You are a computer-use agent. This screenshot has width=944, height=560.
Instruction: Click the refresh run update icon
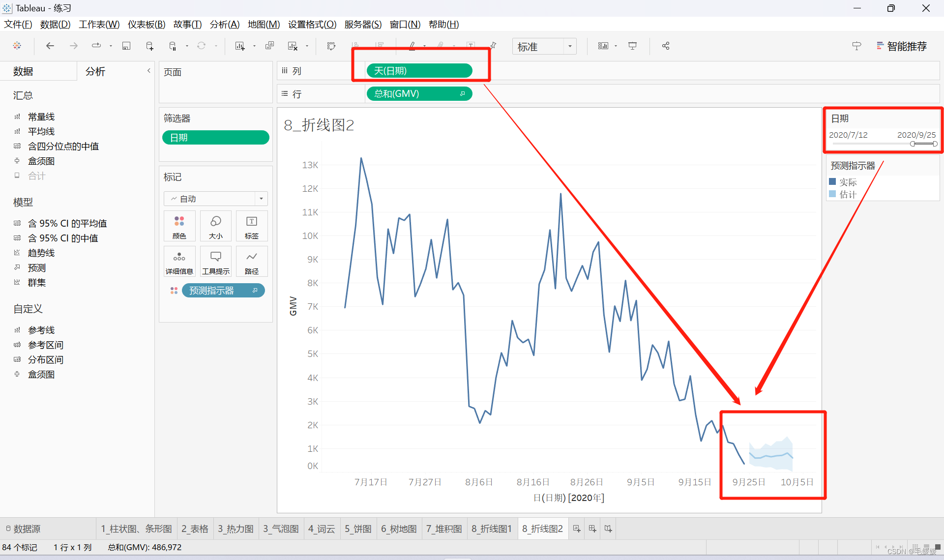pos(202,46)
